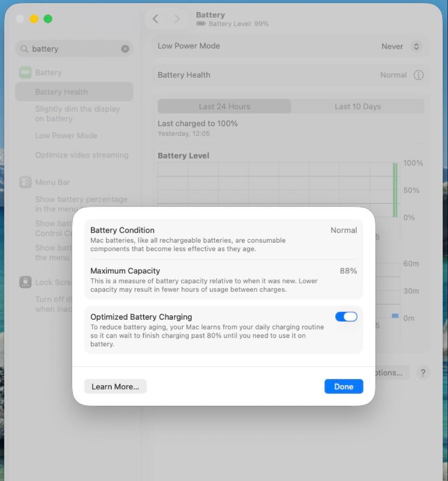Select Battery Health search result
The width and height of the screenshot is (448, 481).
[x=61, y=92]
